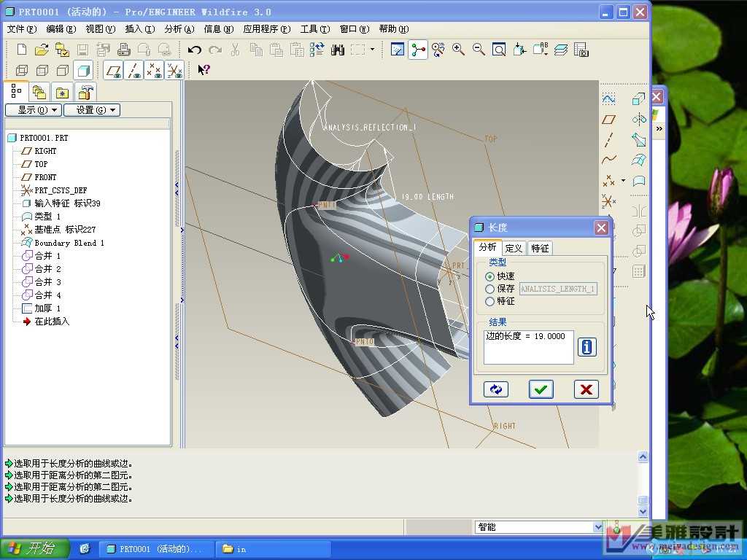Open the 文件 menu
The height and width of the screenshot is (560, 747).
point(21,29)
